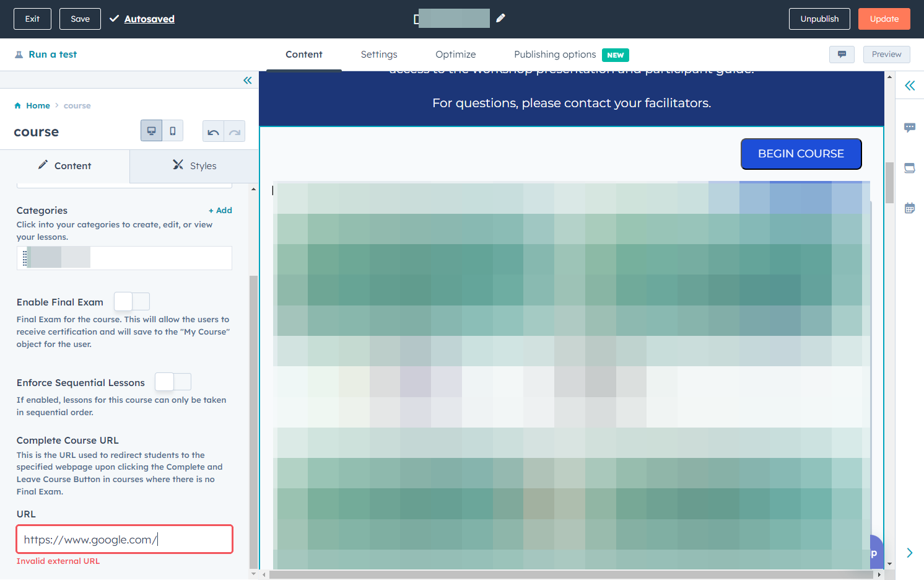Click the Unpublish button
924x580 pixels.
(x=819, y=19)
